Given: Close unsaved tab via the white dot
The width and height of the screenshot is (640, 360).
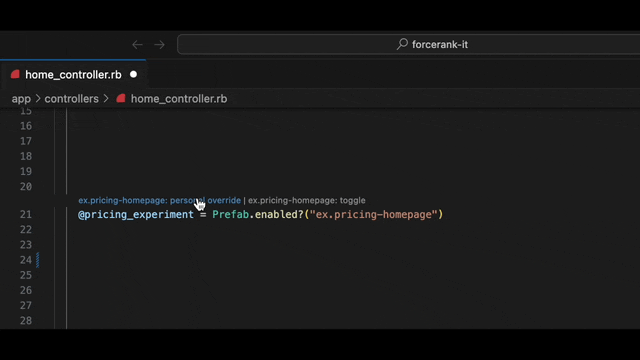Looking at the screenshot, I should [133, 75].
